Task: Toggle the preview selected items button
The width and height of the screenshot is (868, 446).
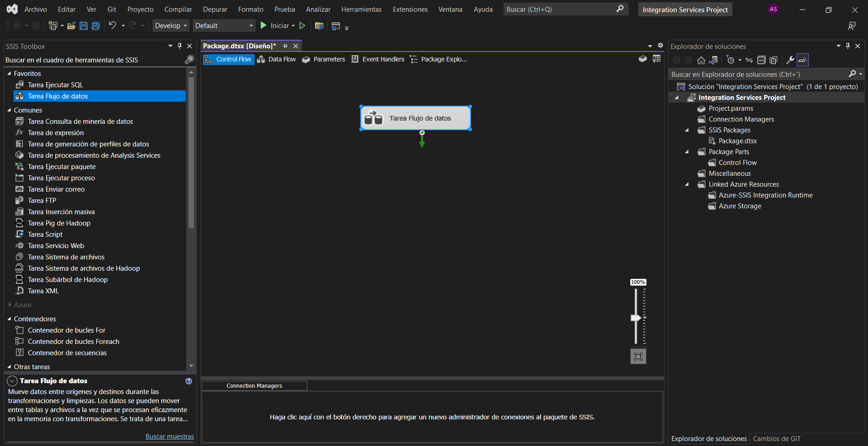Action: (x=802, y=60)
